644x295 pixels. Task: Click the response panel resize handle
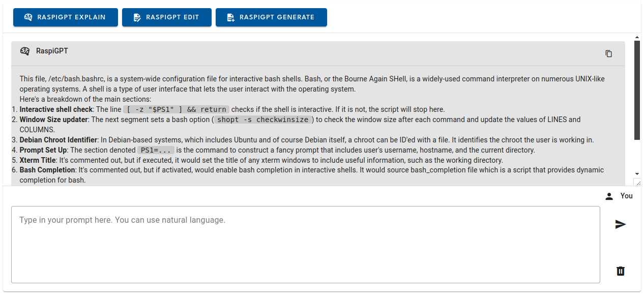(637, 182)
